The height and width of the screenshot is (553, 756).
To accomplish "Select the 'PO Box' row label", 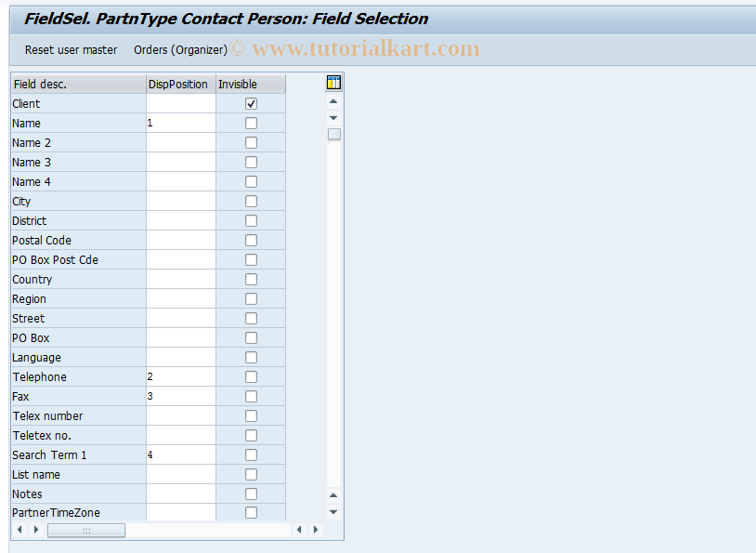I will (x=31, y=338).
